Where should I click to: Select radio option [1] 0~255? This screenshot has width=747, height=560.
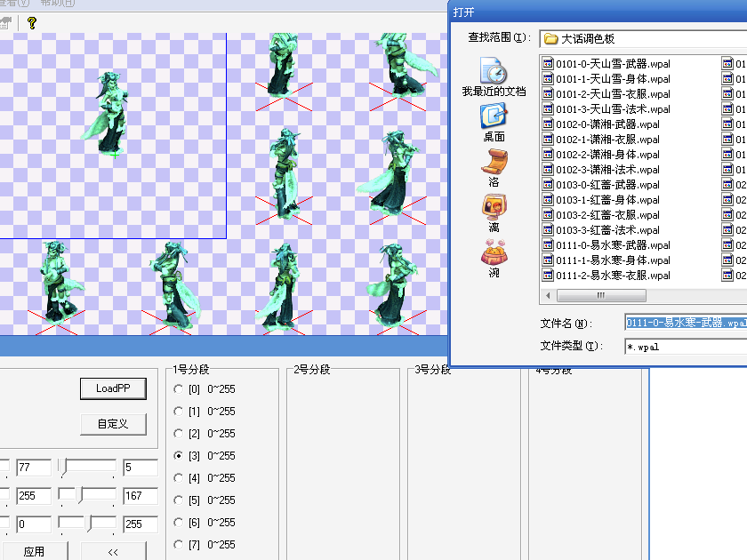coord(179,411)
